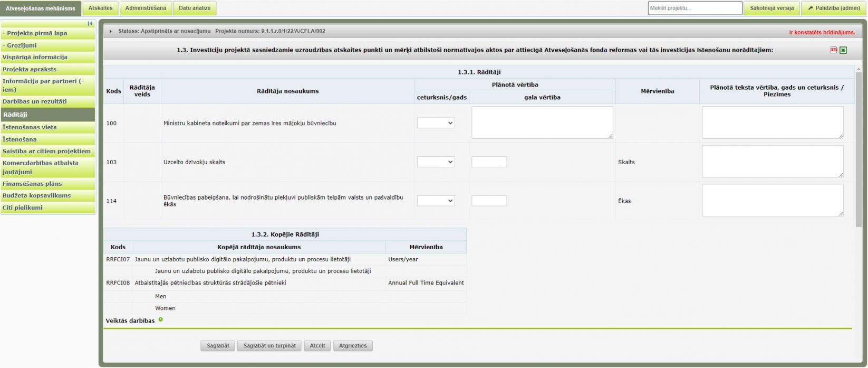868x368 pixels.
Task: Click the Meklēt projektu search field
Action: coord(695,8)
